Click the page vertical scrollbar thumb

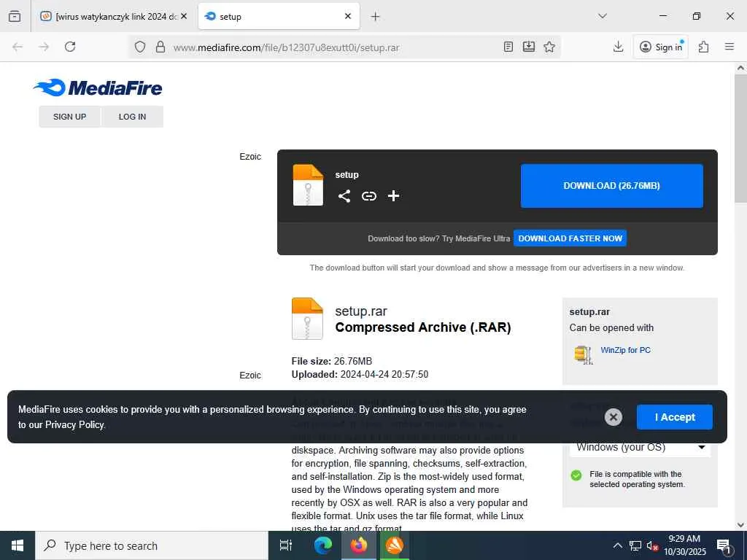[x=740, y=139]
